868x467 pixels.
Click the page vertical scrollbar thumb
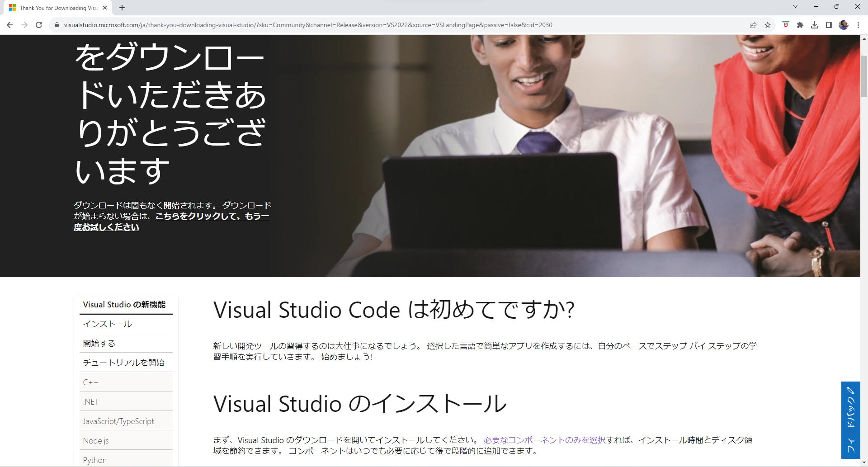pyautogui.click(x=864, y=76)
